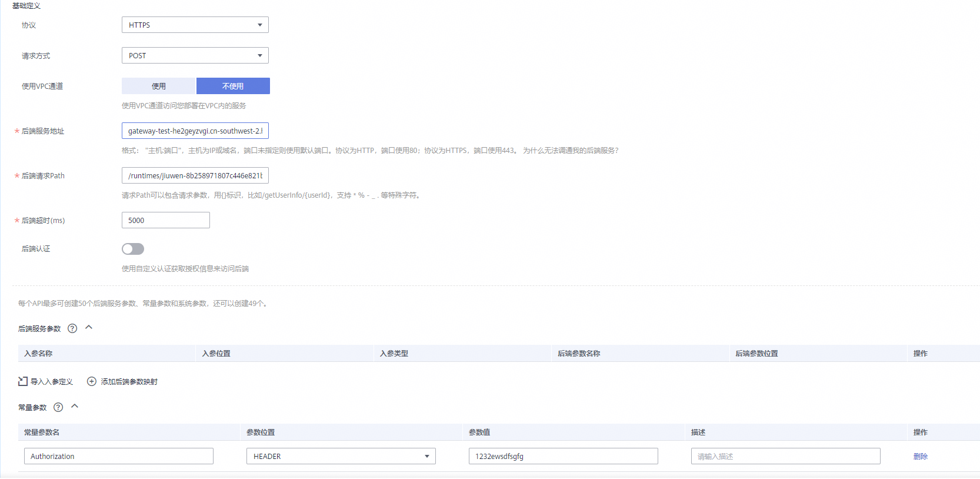Click the 导入入参定义 import icon
This screenshot has width=980, height=479.
(23, 381)
